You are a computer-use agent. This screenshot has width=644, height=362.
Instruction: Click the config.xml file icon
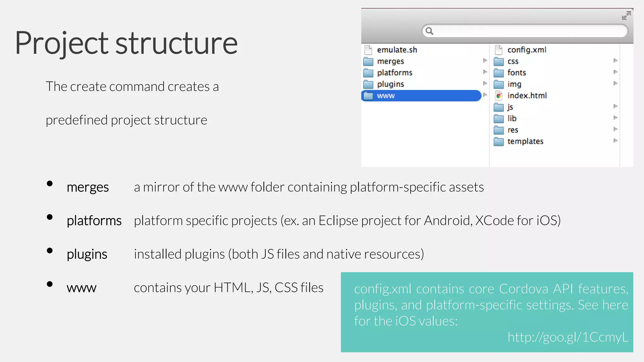[499, 50]
